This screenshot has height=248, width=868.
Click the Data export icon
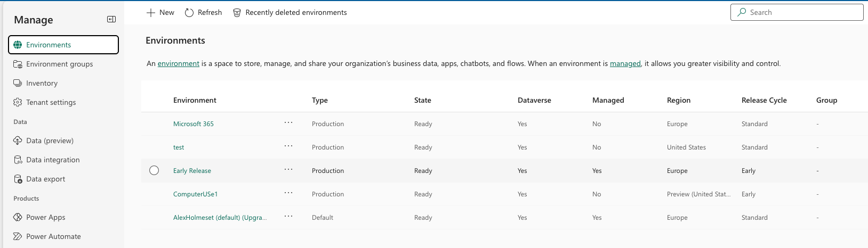click(18, 179)
